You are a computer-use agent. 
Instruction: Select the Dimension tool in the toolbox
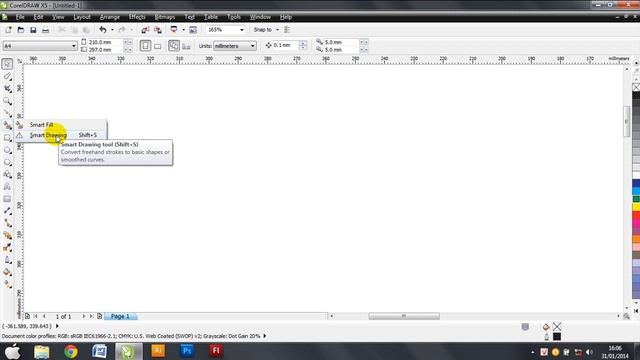7,211
